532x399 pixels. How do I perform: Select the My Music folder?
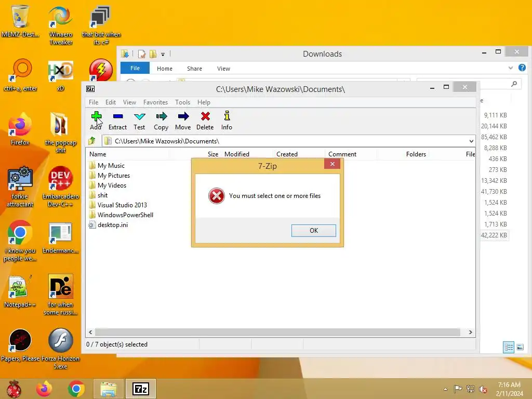[107, 166]
